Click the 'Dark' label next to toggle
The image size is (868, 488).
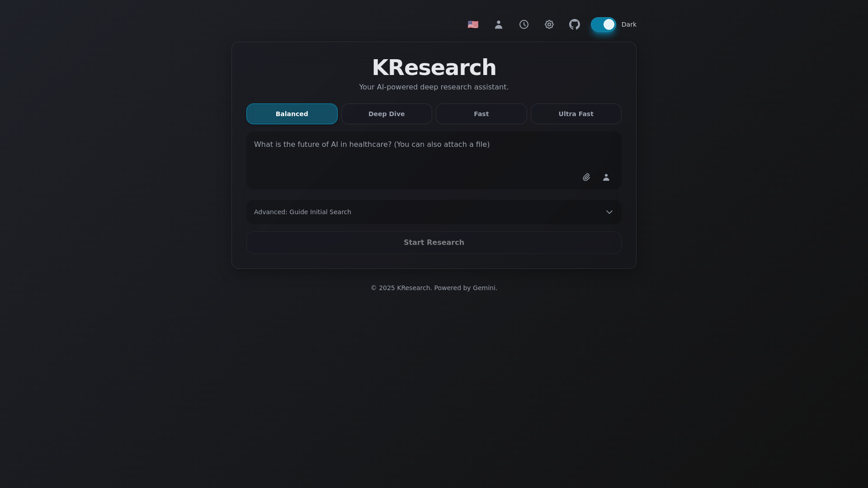(629, 24)
